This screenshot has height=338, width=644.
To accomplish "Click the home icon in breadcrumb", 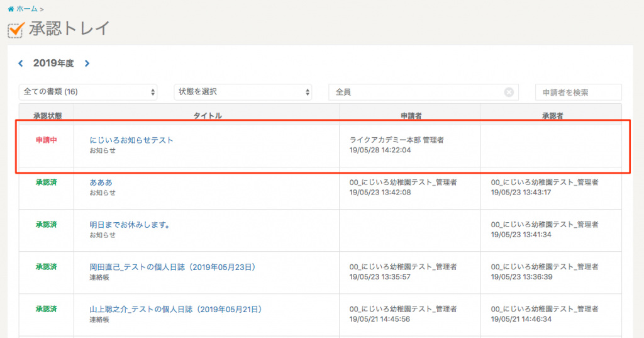I will (x=11, y=9).
